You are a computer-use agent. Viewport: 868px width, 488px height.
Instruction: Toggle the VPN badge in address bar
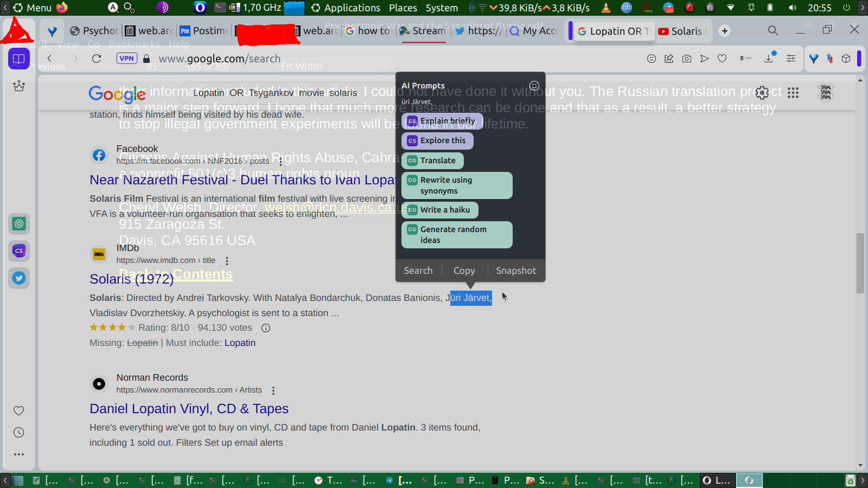point(126,59)
